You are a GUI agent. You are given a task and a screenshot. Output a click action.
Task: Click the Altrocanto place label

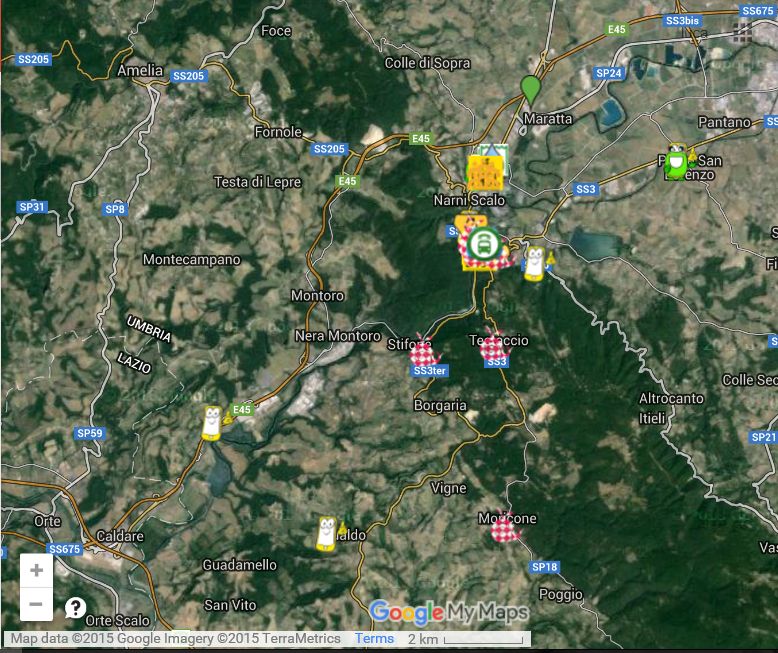pos(671,398)
